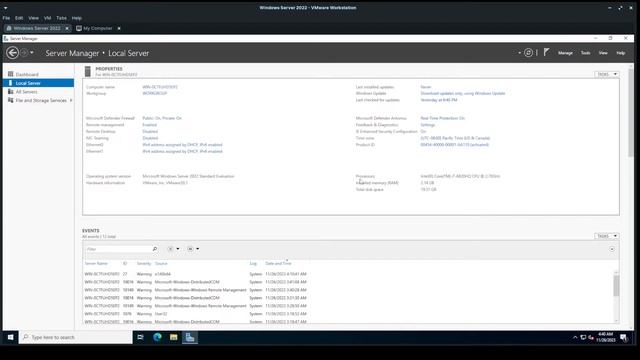Open the save query button in events toolbar

point(190,249)
